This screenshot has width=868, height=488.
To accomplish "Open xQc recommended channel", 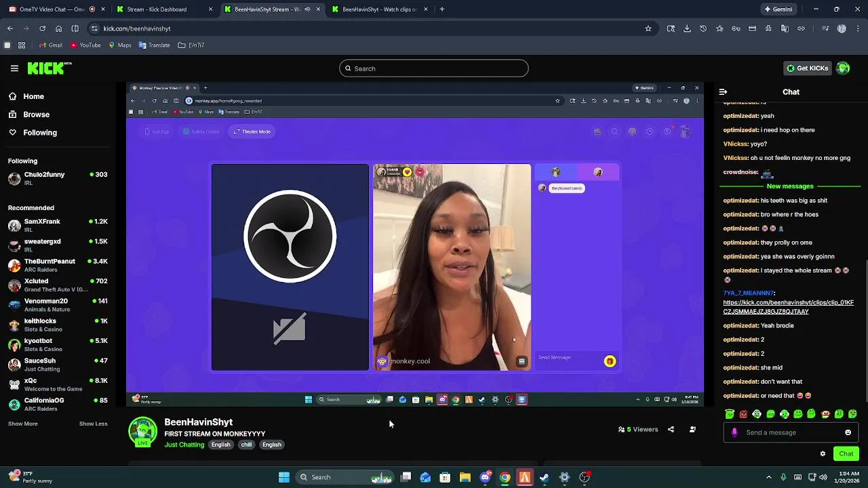I will [58, 384].
